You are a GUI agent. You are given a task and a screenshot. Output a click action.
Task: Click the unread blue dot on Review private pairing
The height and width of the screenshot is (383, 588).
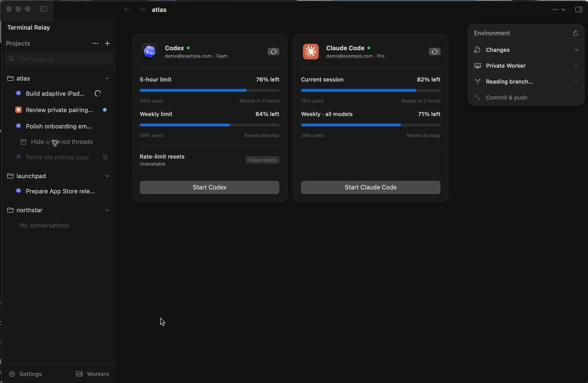click(x=104, y=110)
